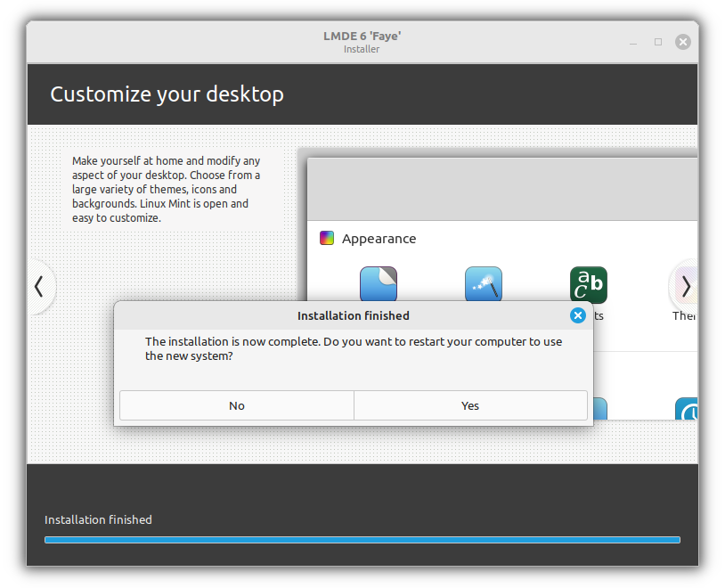Select the Backgrounds icon in the Appearance window
The image size is (725, 588).
coord(379,283)
